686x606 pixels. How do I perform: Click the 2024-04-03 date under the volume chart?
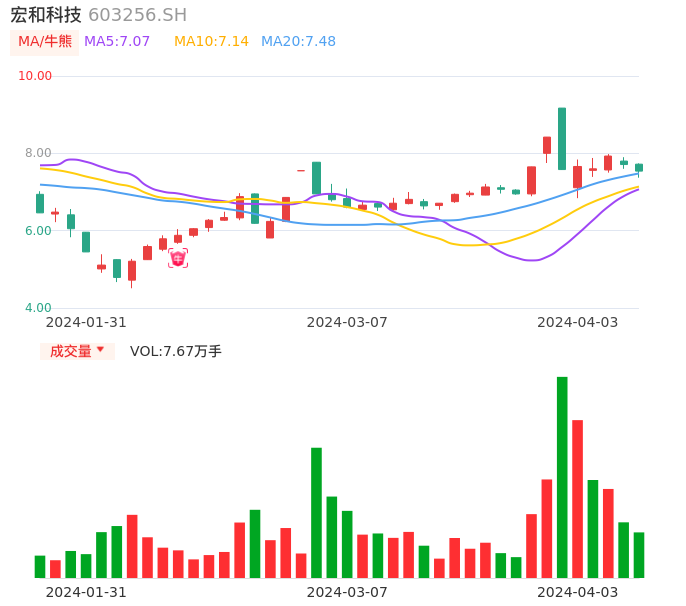click(x=578, y=592)
